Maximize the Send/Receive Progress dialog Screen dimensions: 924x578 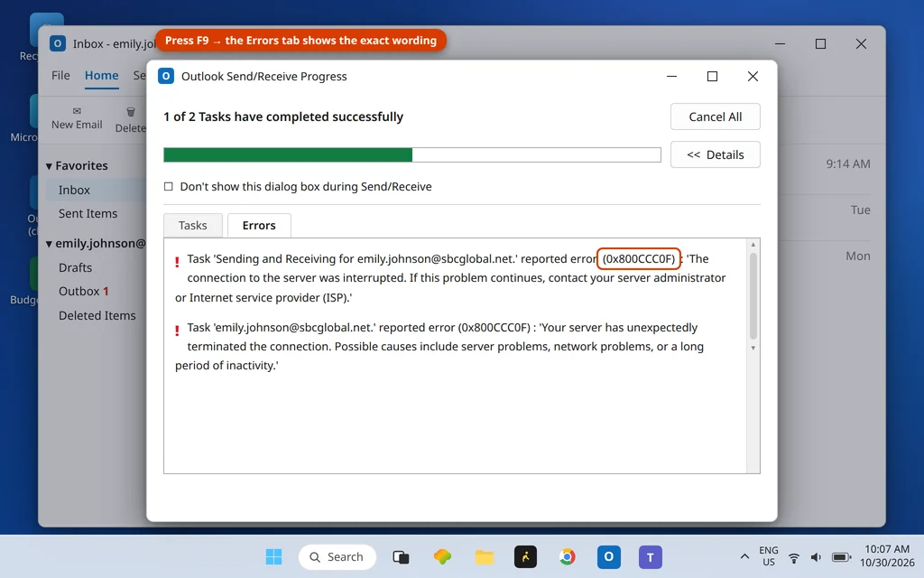[713, 76]
